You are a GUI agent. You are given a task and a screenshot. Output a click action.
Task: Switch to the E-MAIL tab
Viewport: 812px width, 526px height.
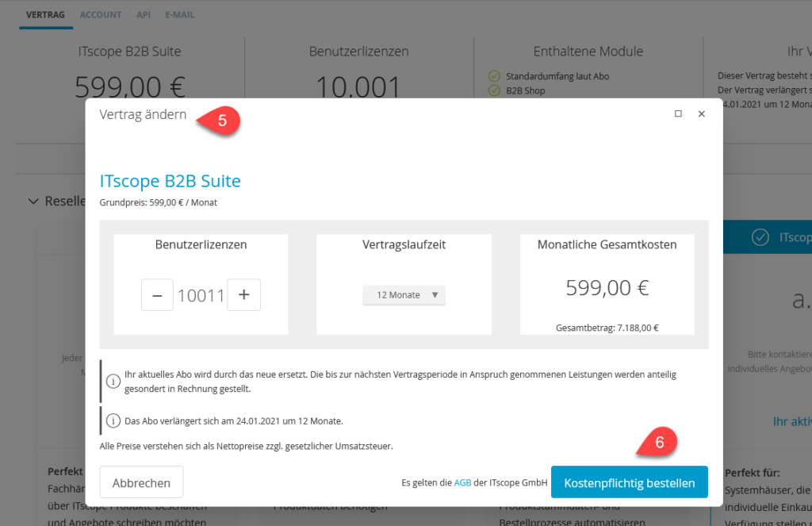coord(180,15)
